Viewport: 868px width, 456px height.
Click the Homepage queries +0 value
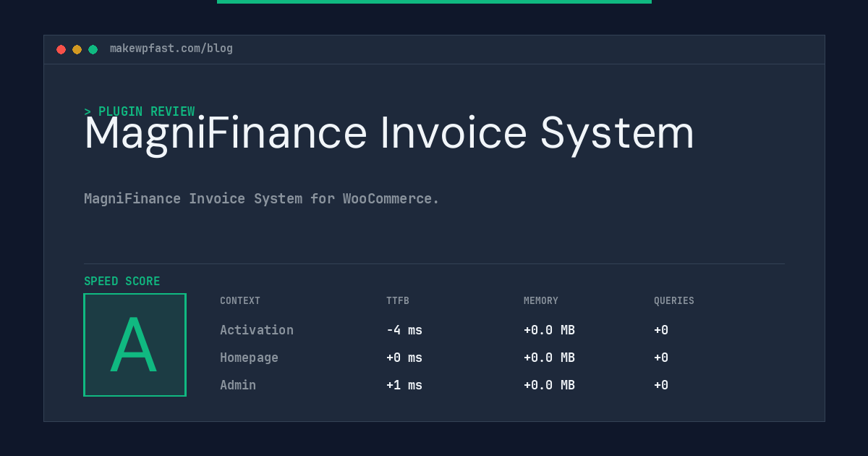(x=661, y=358)
